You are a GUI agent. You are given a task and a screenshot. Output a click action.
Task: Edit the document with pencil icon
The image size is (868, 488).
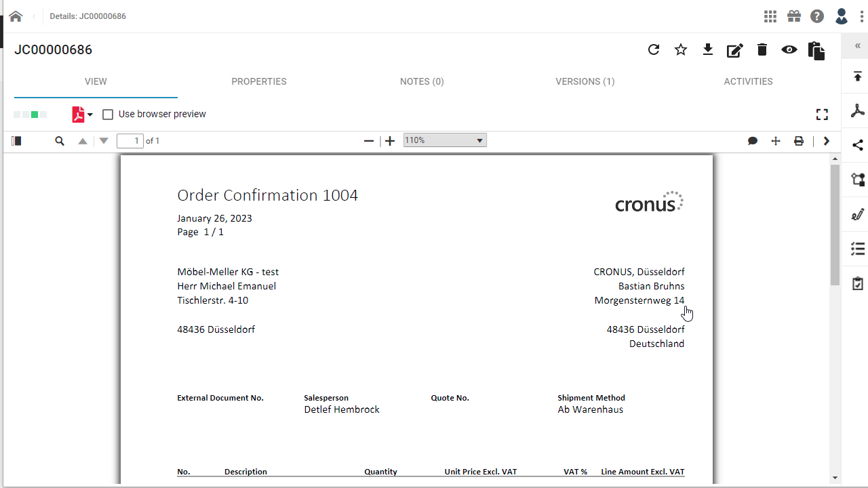click(735, 50)
